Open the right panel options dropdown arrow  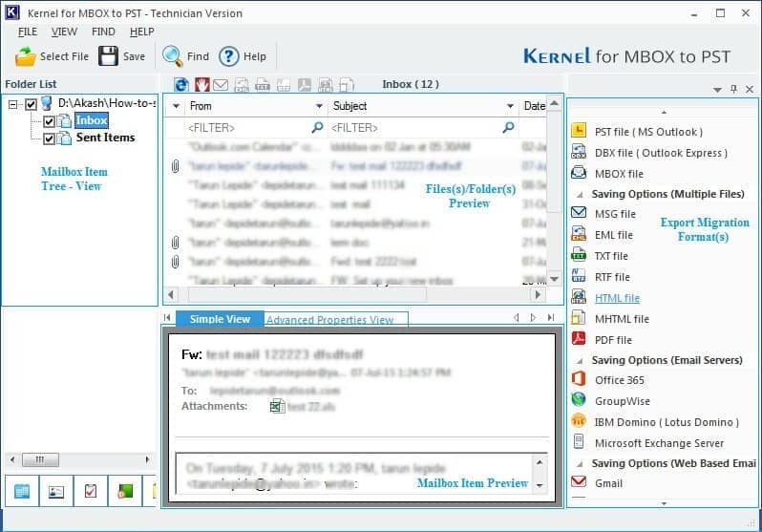point(717,90)
